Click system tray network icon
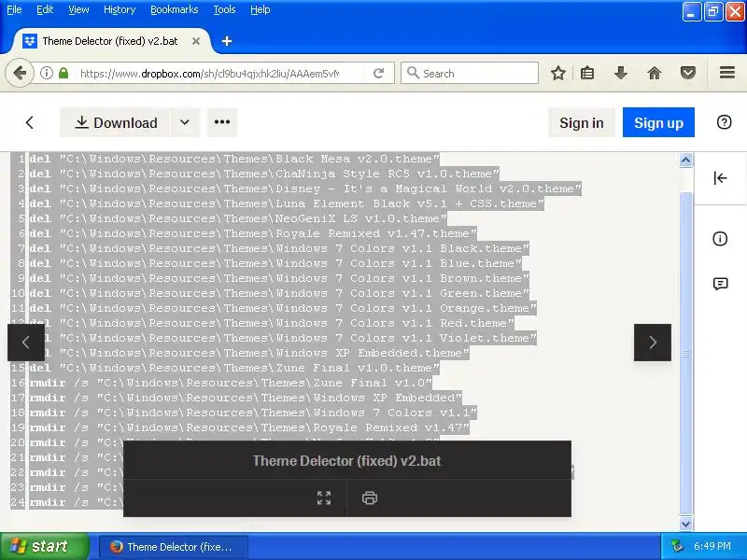Viewport: 747px width, 560px height. [x=678, y=546]
